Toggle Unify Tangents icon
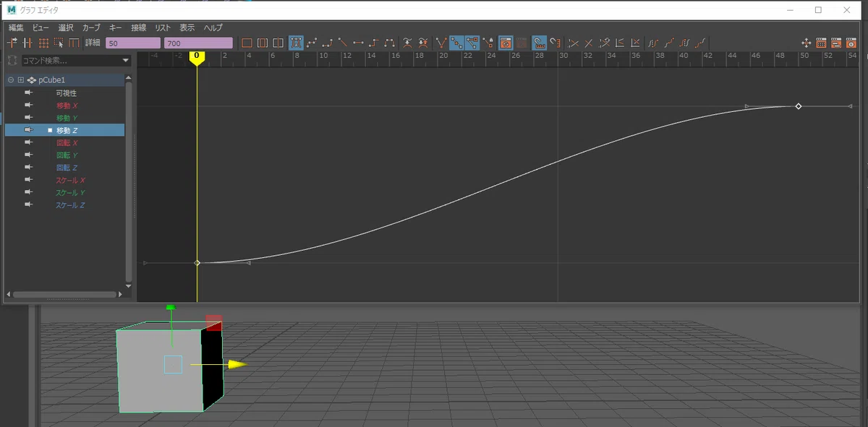Image resolution: width=868 pixels, height=427 pixels. 457,43
